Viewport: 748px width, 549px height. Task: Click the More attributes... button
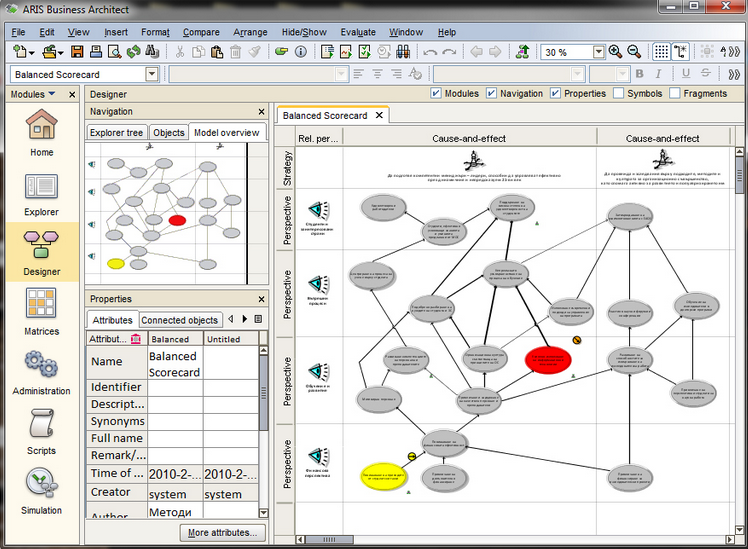coord(223,532)
